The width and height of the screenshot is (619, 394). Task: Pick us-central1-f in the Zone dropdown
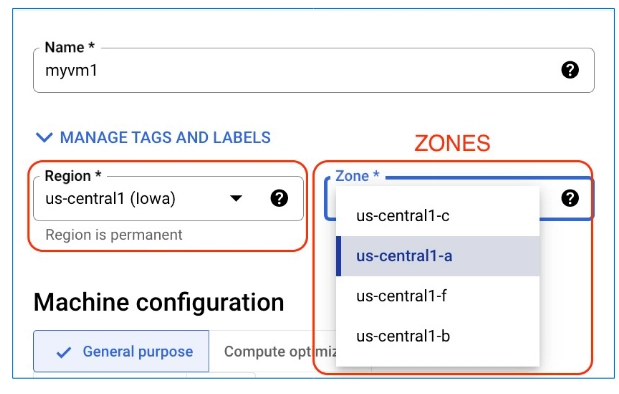438,296
